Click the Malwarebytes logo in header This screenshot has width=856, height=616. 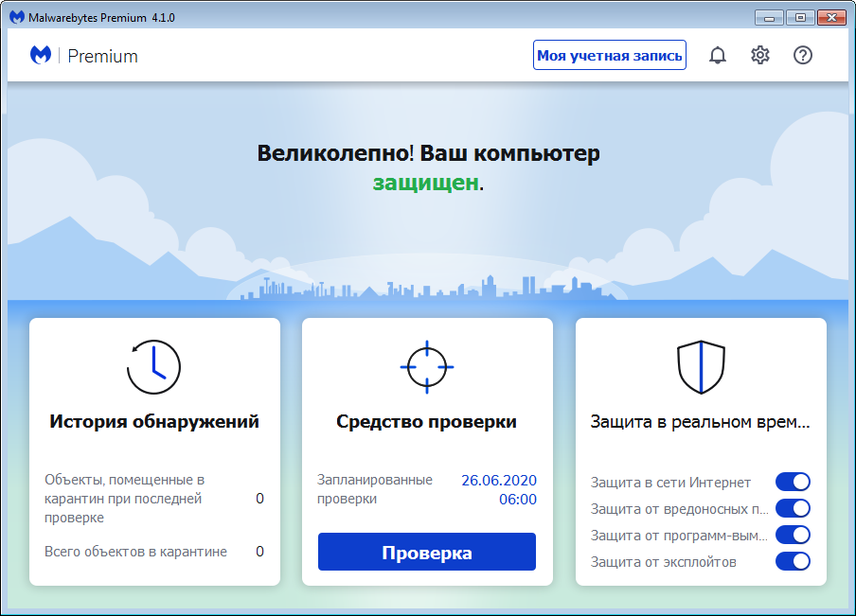click(x=42, y=56)
